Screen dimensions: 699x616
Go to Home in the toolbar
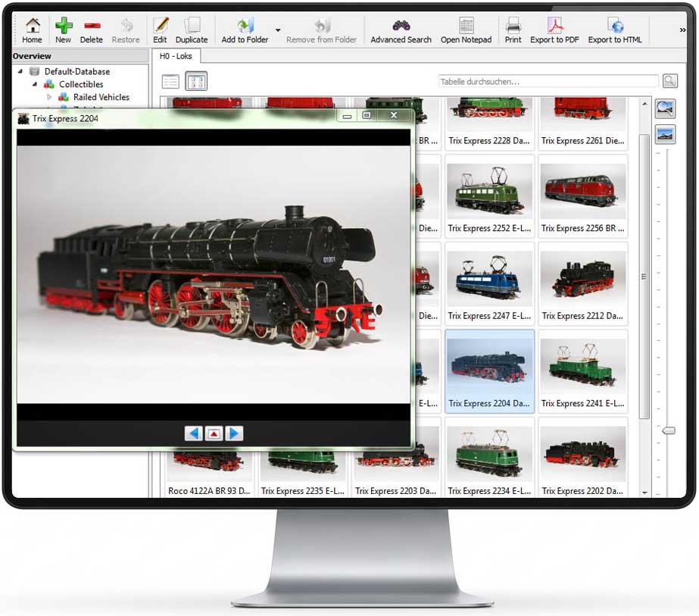[x=32, y=30]
